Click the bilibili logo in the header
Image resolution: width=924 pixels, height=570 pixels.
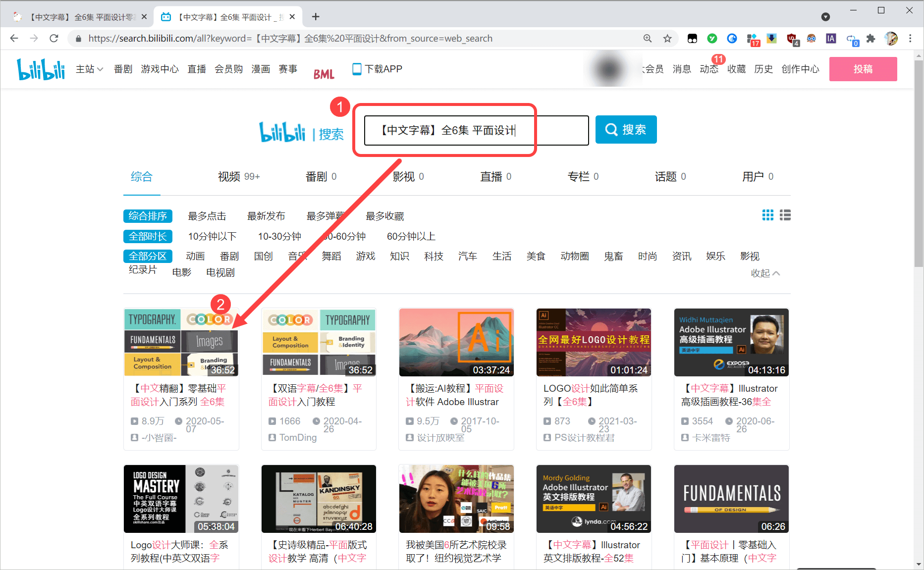41,69
